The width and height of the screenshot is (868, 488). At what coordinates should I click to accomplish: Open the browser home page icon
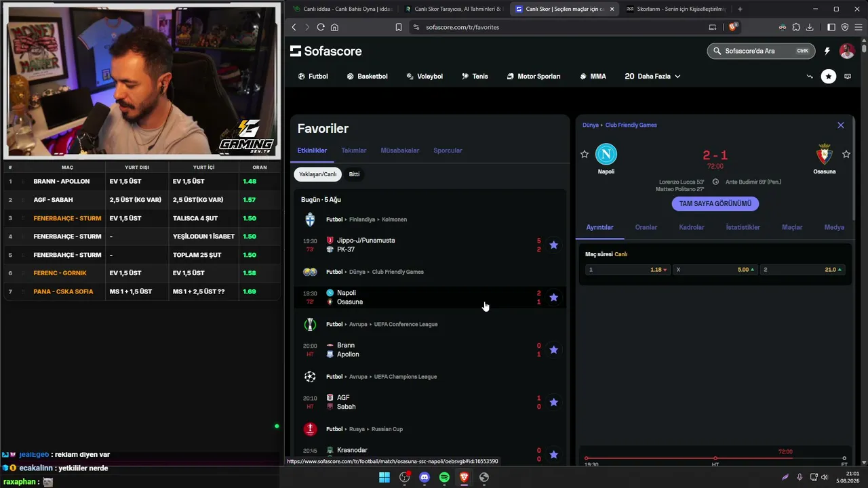click(x=334, y=27)
